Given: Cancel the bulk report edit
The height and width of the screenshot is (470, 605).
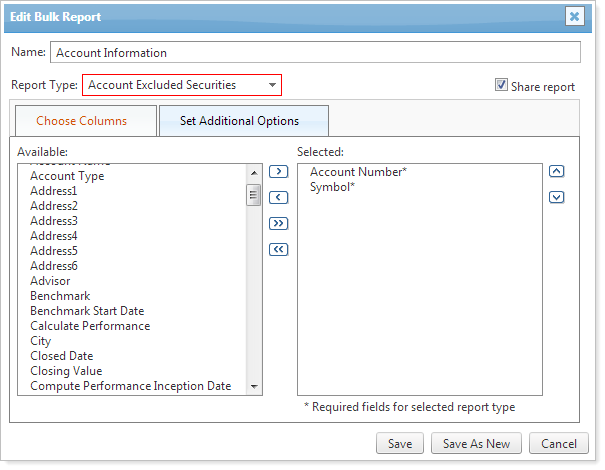Looking at the screenshot, I should click(x=558, y=444).
